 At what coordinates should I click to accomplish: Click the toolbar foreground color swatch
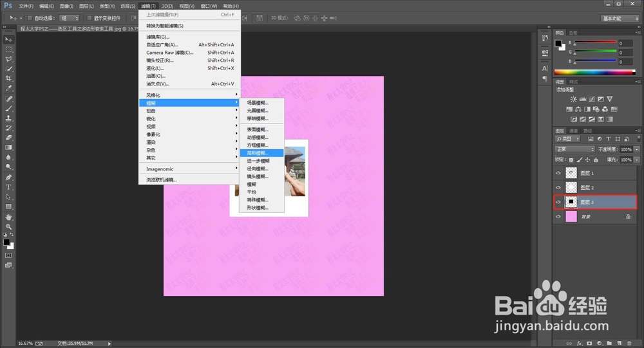[6, 242]
